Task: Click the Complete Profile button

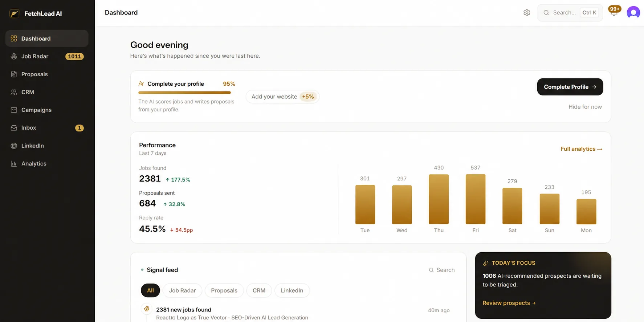Action: click(x=570, y=87)
